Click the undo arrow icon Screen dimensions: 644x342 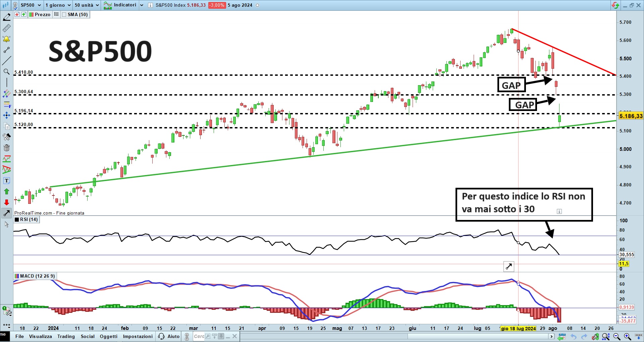tap(574, 336)
